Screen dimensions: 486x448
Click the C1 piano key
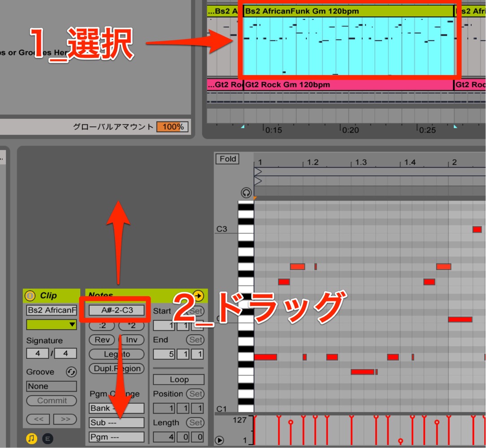[x=246, y=408]
